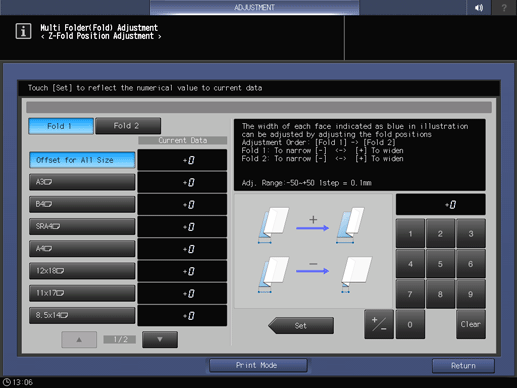The height and width of the screenshot is (388, 517).
Task: Toggle sign with the plus/minus key
Action: pyautogui.click(x=379, y=324)
